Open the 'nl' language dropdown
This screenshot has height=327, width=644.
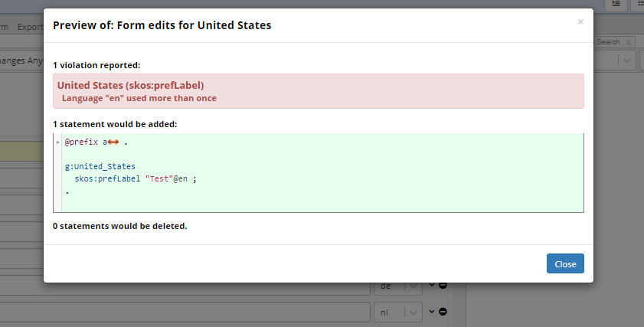click(397, 312)
